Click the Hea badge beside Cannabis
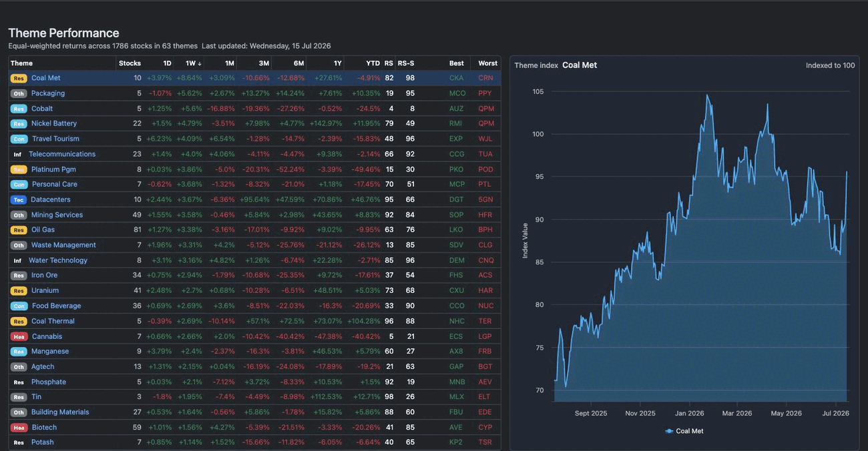The width and height of the screenshot is (868, 451). tap(19, 336)
